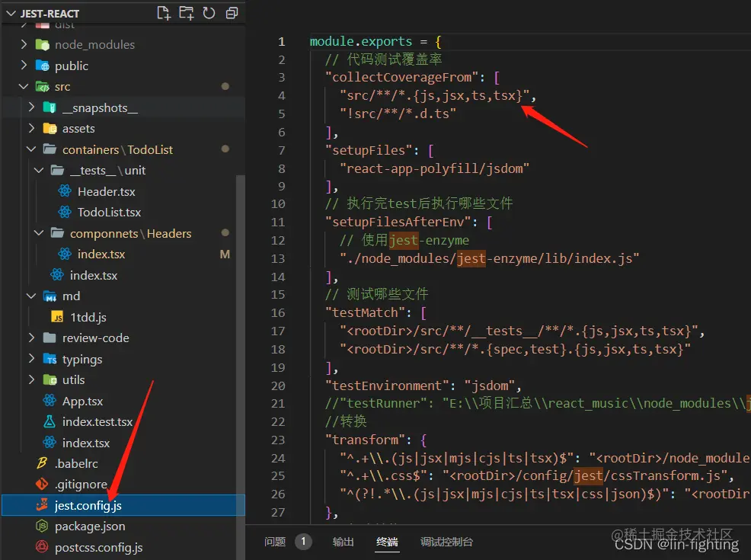Click the problems count badge 1
The image size is (751, 560).
pos(304,542)
